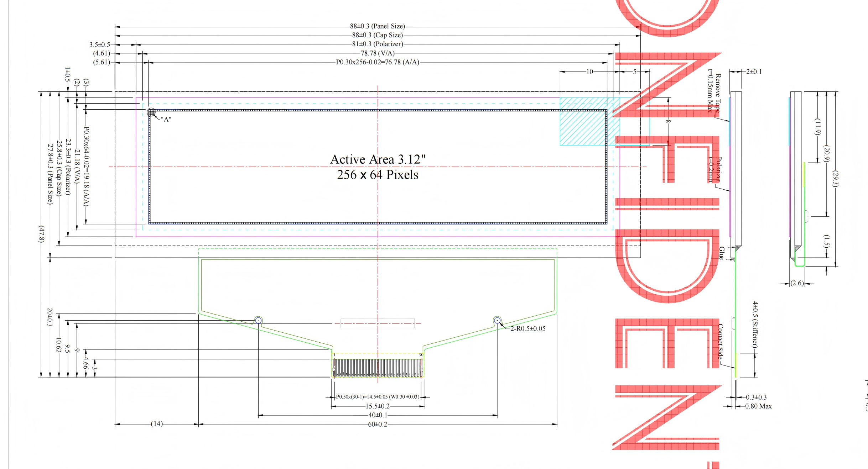Click the '21.18 (V/A)' vertical dimension
This screenshot has width=868, height=469.
[77, 167]
